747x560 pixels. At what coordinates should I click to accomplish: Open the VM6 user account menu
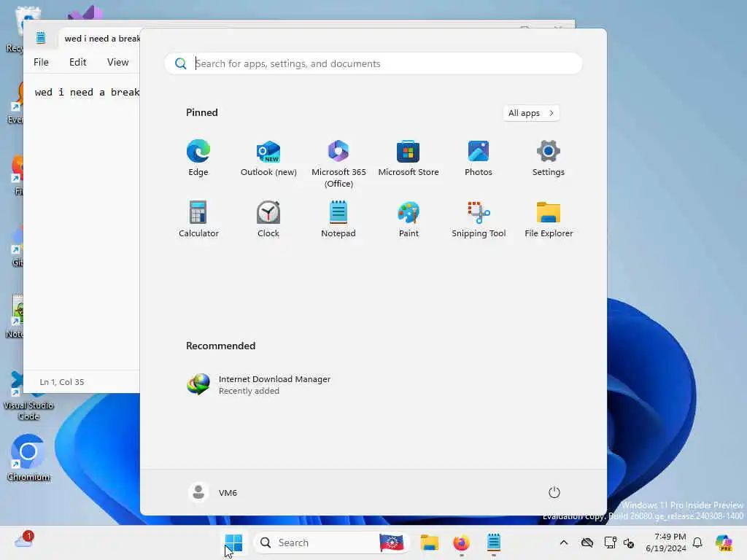tap(213, 492)
